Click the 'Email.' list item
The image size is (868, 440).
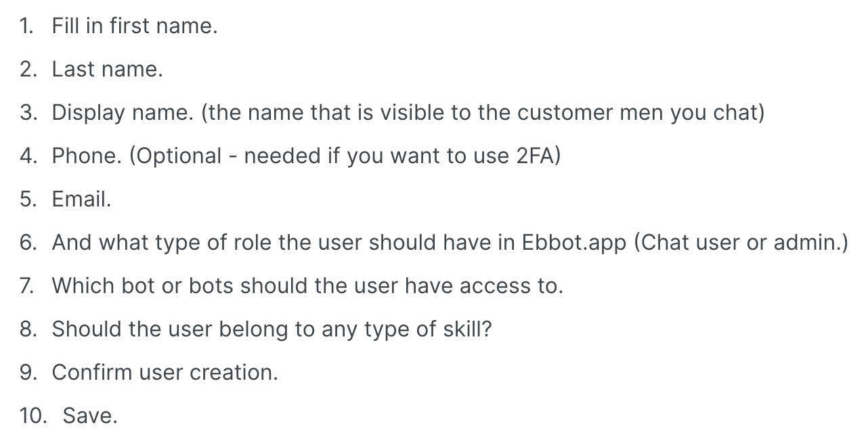(81, 199)
